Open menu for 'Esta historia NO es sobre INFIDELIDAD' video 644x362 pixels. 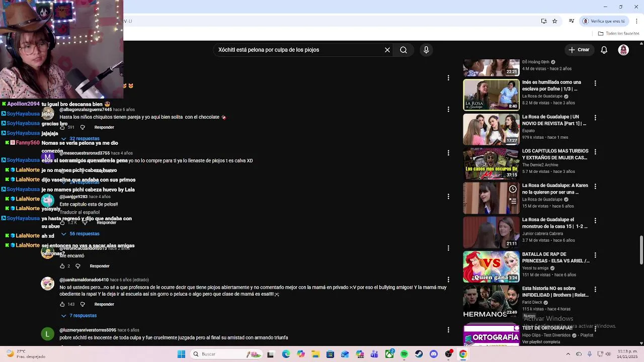click(x=595, y=289)
